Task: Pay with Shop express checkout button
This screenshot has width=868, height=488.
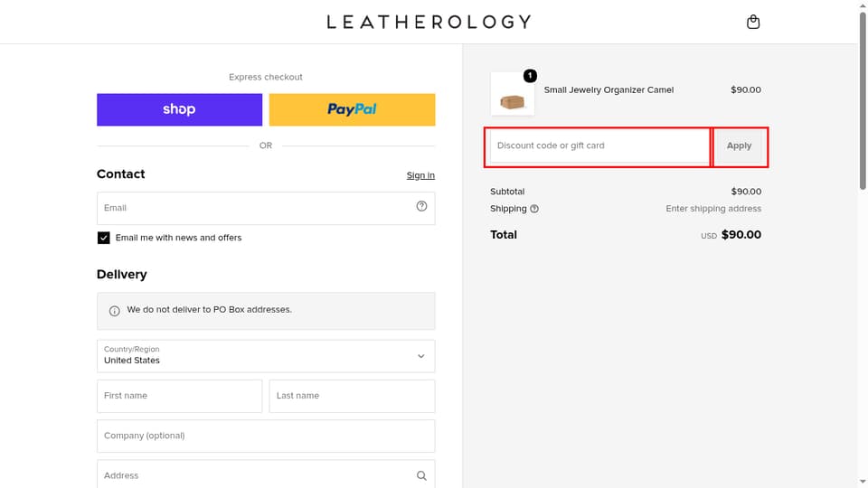Action: tap(179, 109)
